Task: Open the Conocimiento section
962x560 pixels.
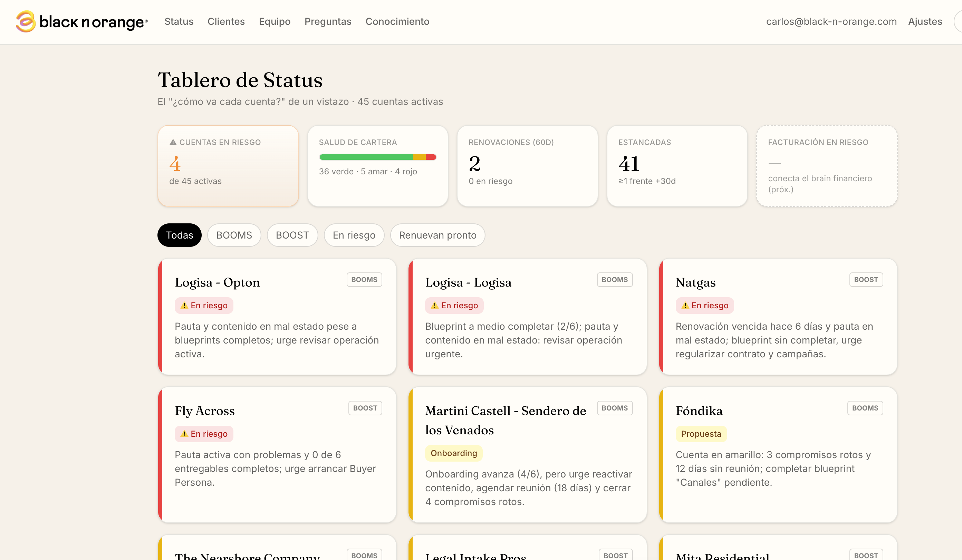Action: [x=397, y=22]
